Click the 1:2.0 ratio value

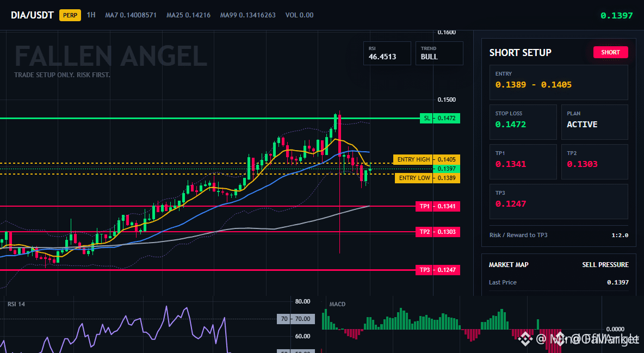pos(620,236)
